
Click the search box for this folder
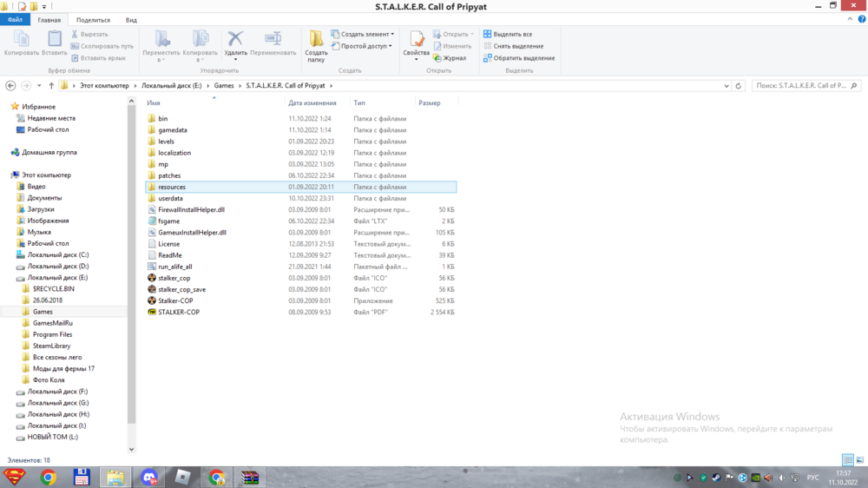804,86
